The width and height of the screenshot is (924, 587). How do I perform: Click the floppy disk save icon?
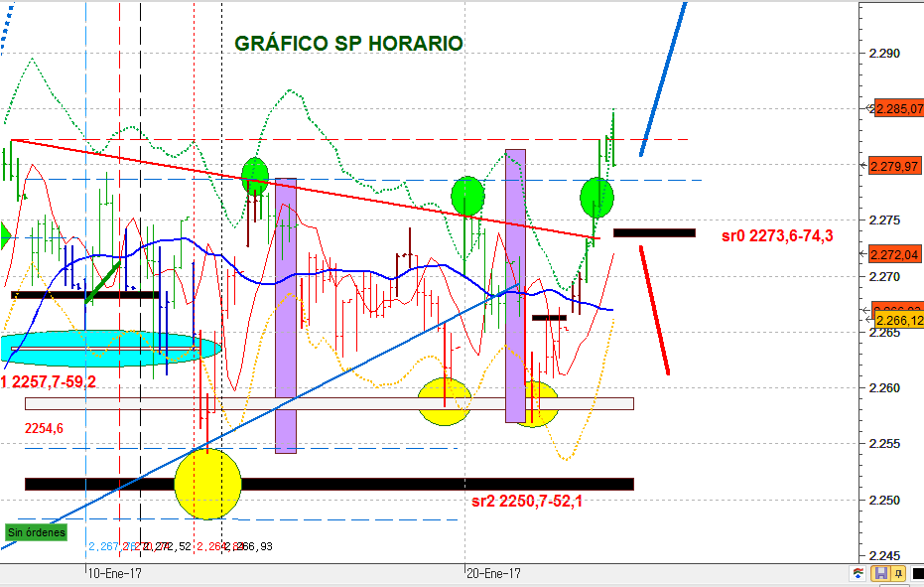[x=881, y=573]
